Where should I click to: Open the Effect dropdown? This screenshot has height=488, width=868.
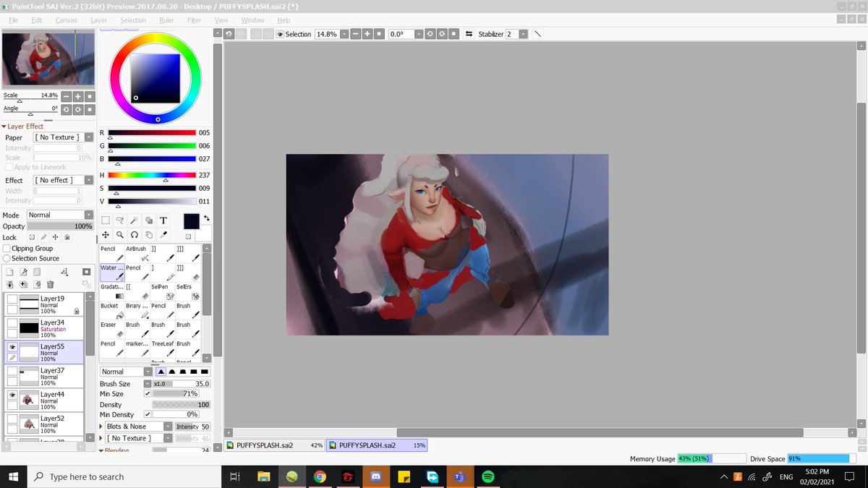pos(64,180)
